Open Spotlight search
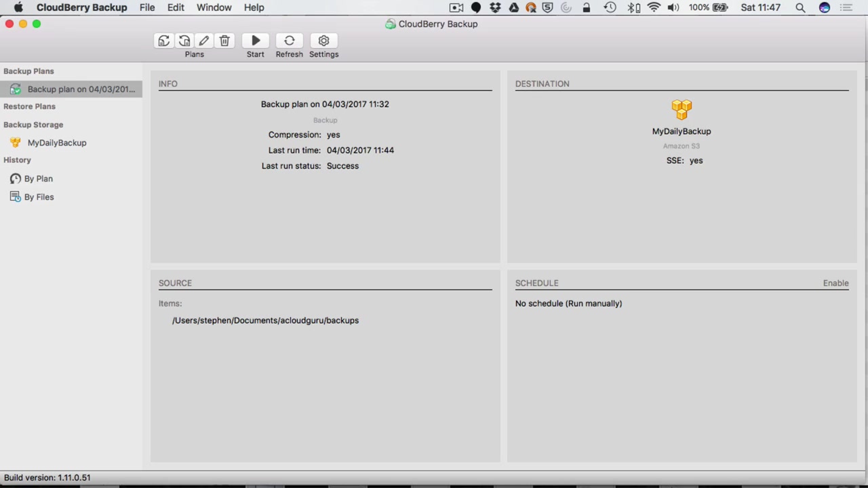The width and height of the screenshot is (868, 488). point(800,7)
